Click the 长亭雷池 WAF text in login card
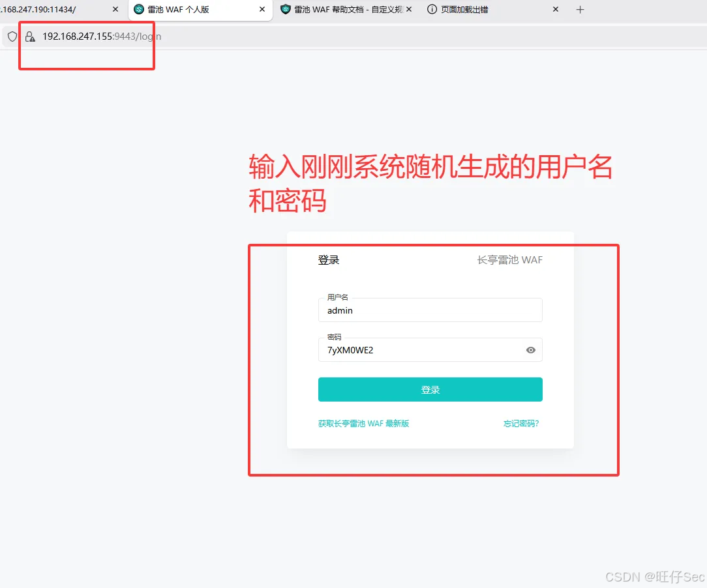 (509, 260)
